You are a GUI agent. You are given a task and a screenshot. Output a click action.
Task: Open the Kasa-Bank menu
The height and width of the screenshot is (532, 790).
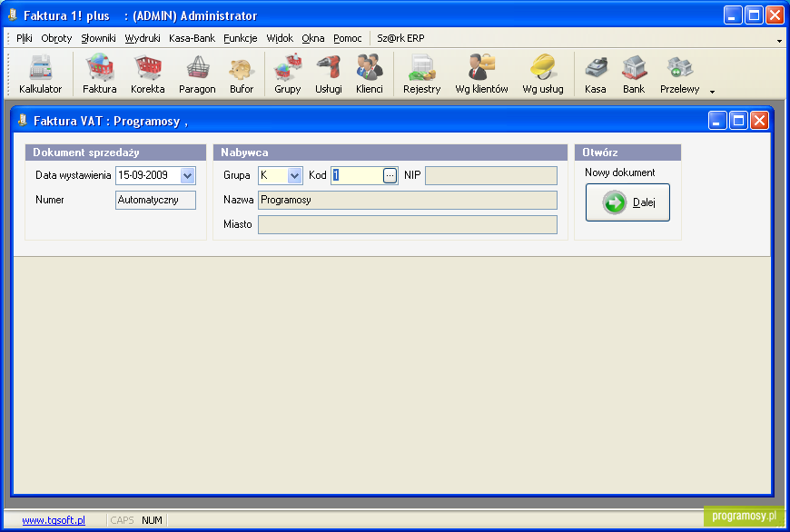click(x=192, y=38)
